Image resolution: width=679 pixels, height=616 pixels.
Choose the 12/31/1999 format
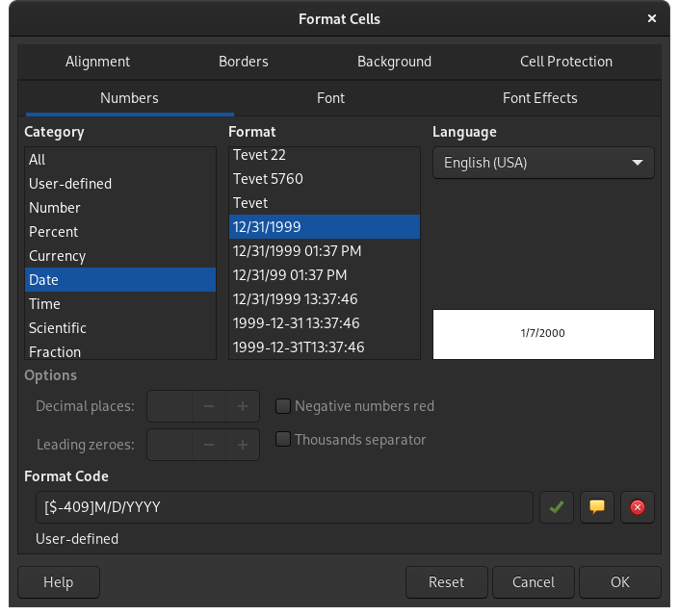[x=325, y=227]
